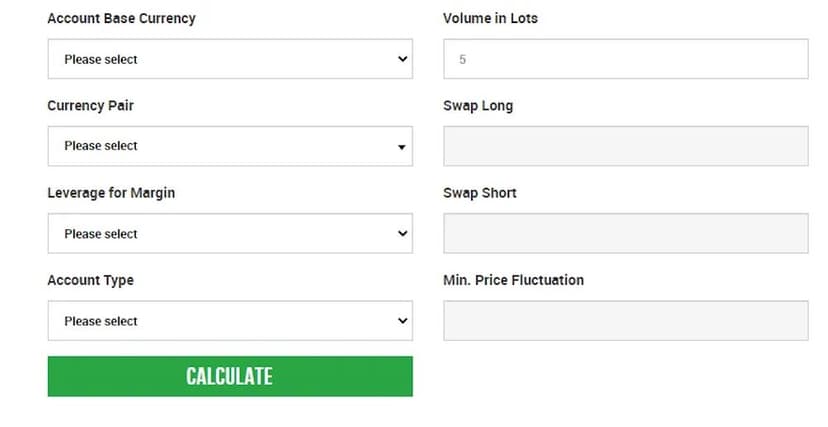
Task: Click the Min. Price Fluctuation field
Action: pos(625,321)
